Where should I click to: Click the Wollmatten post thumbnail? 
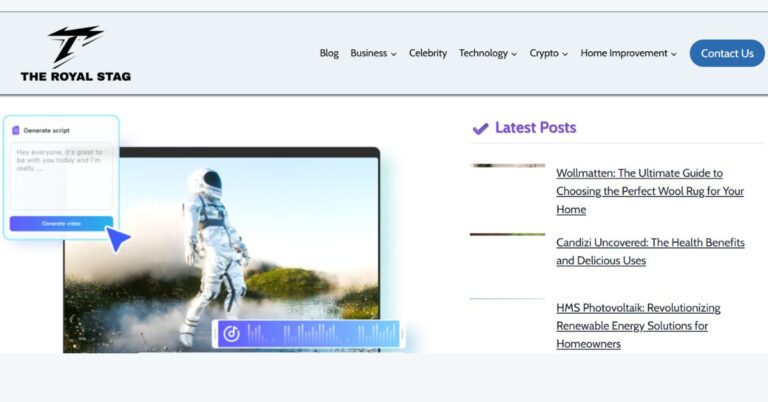click(507, 165)
